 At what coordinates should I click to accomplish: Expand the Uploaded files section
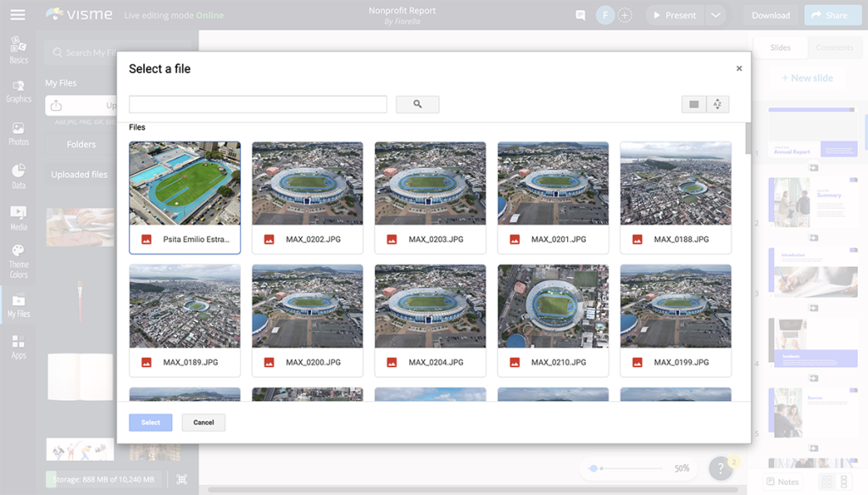(x=81, y=174)
